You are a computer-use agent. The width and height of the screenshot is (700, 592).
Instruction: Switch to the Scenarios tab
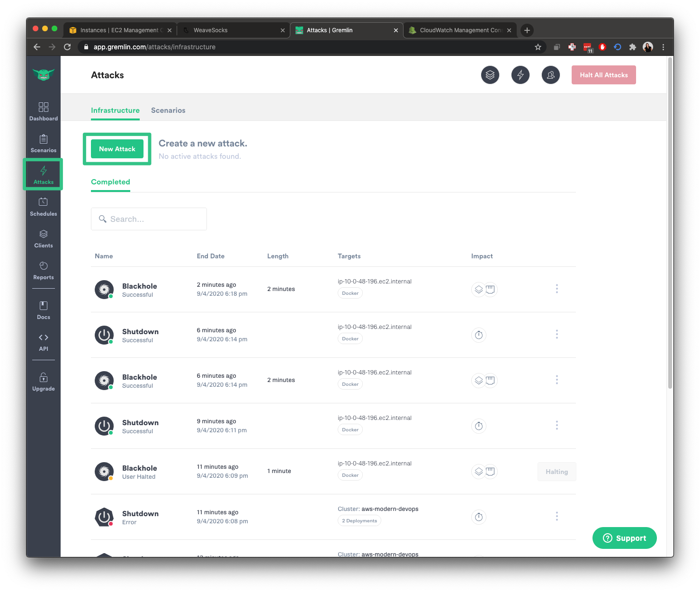[x=168, y=110]
